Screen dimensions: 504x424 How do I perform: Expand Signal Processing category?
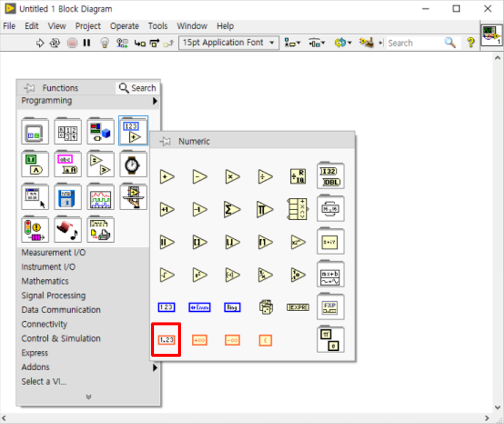click(53, 296)
